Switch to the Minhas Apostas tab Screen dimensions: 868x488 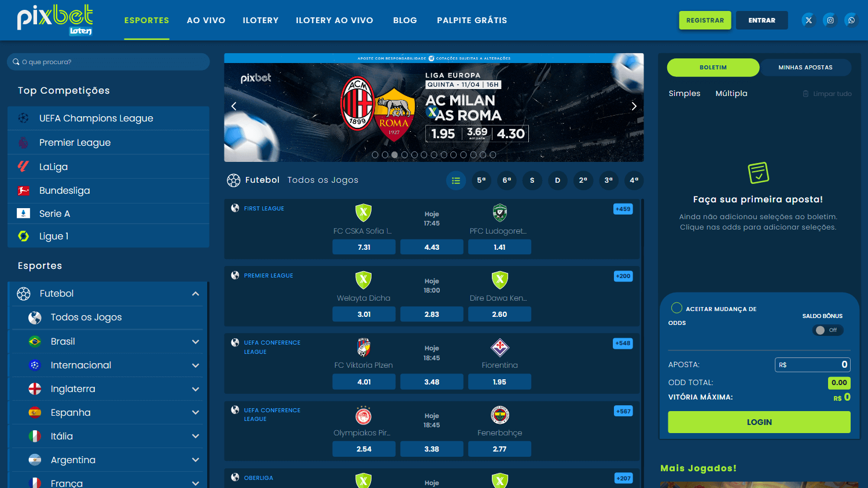click(x=806, y=68)
